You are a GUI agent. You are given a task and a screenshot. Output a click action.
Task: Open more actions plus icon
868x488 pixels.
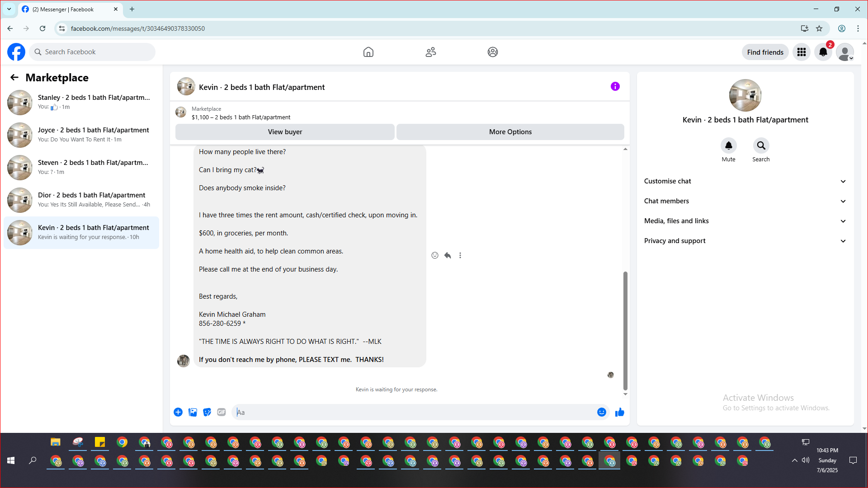tap(178, 412)
